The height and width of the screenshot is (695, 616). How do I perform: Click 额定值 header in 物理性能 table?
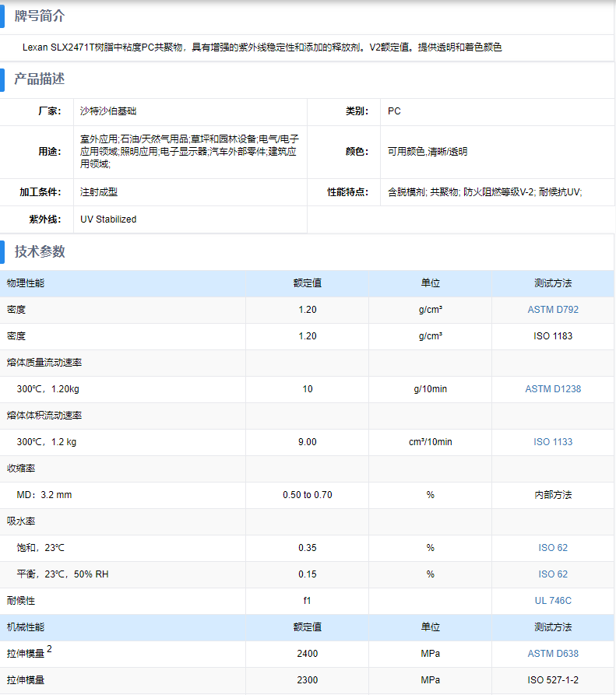[x=308, y=283]
